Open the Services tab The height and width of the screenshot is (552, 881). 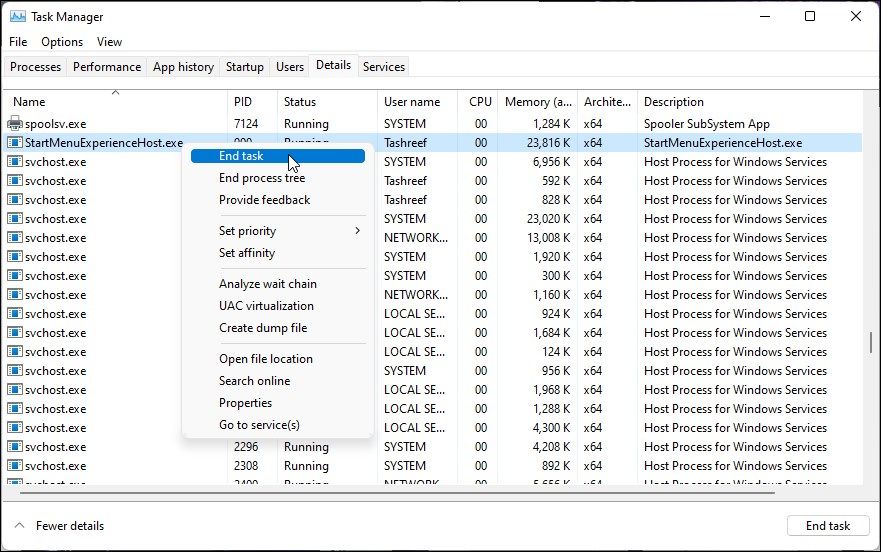pyautogui.click(x=384, y=67)
